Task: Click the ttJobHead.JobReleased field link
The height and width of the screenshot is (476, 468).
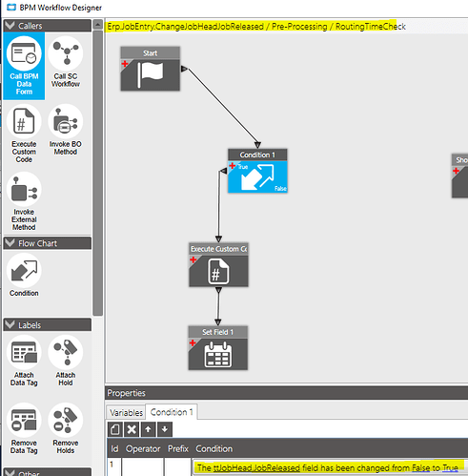Action: [x=256, y=468]
